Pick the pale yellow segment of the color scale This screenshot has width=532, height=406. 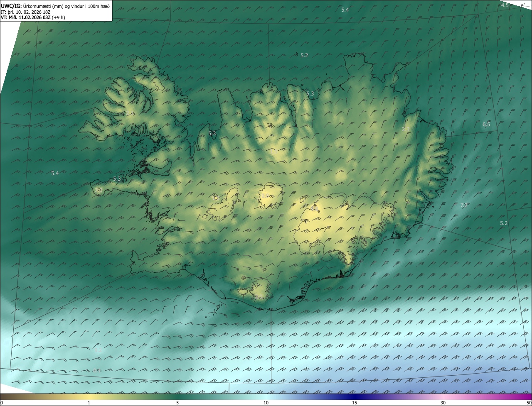tap(89, 397)
